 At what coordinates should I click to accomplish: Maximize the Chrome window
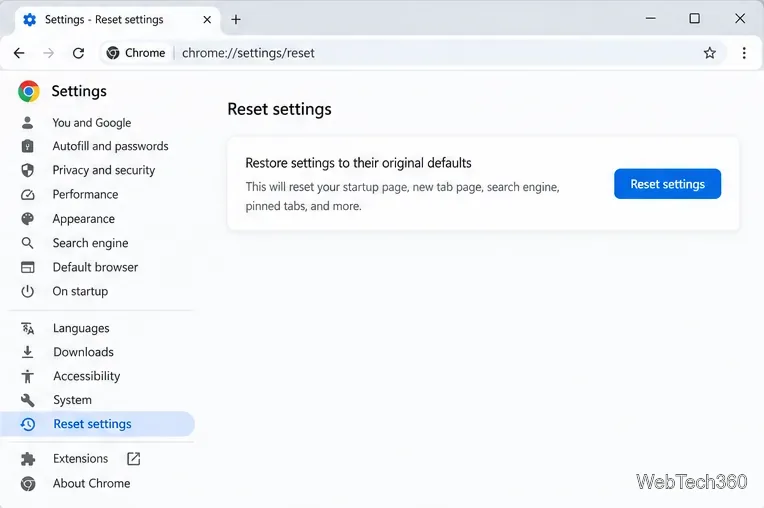tap(694, 19)
